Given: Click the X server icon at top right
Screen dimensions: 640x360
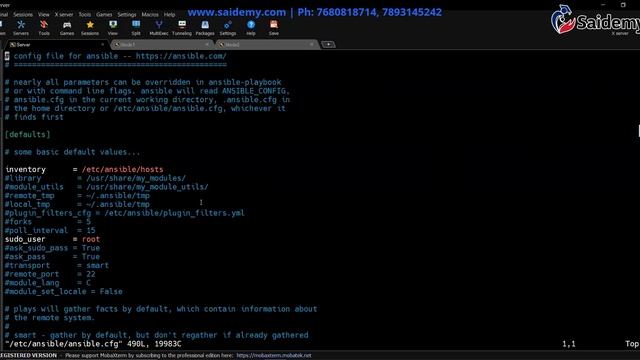Looking at the screenshot, I should click(620, 33).
